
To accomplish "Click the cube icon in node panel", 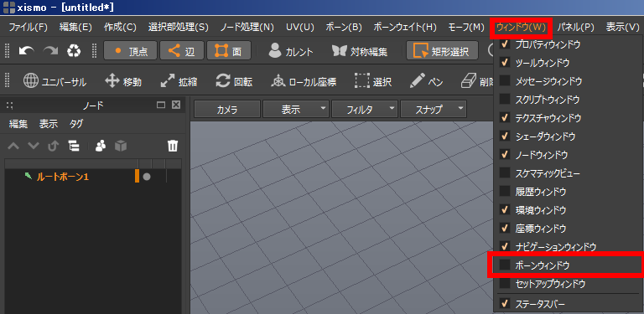I will point(121,146).
